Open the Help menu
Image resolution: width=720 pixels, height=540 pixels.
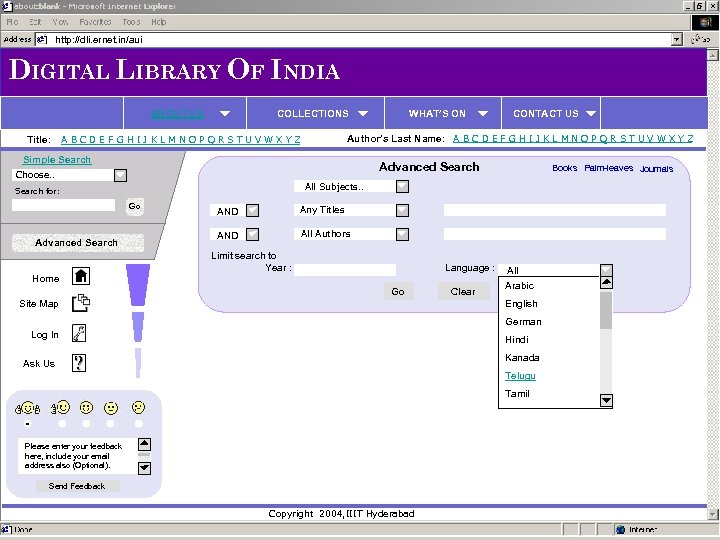(158, 22)
